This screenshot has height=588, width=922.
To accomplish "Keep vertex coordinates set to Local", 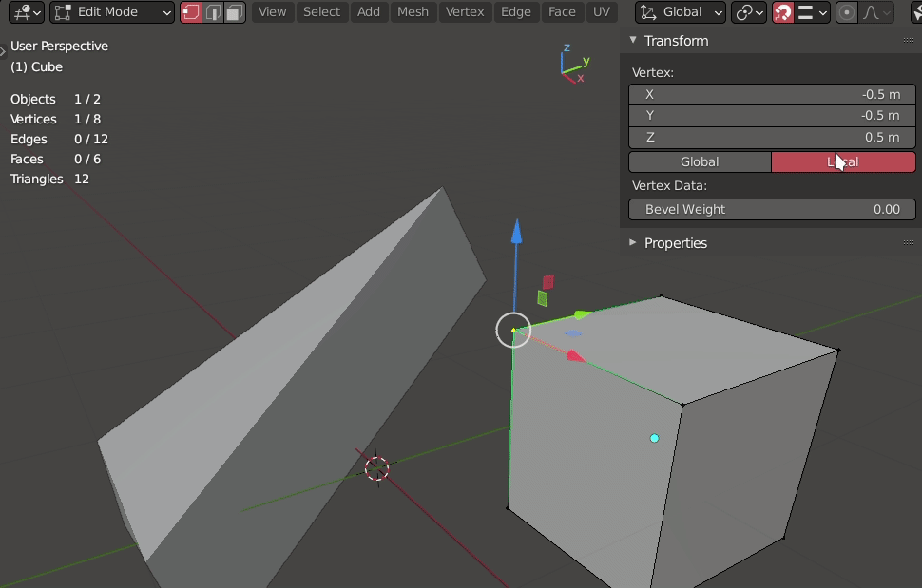I will (843, 161).
